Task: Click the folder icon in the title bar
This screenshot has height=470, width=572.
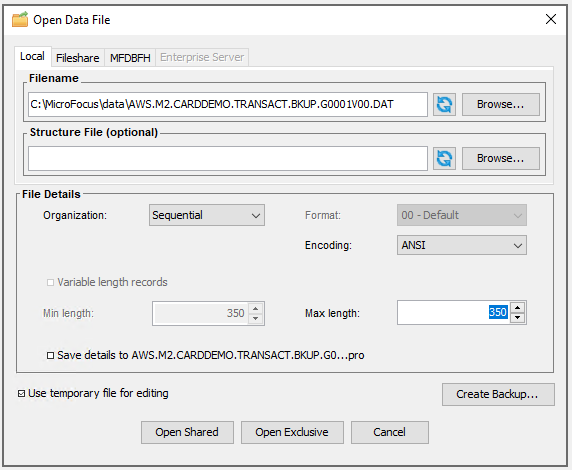Action: tap(20, 19)
